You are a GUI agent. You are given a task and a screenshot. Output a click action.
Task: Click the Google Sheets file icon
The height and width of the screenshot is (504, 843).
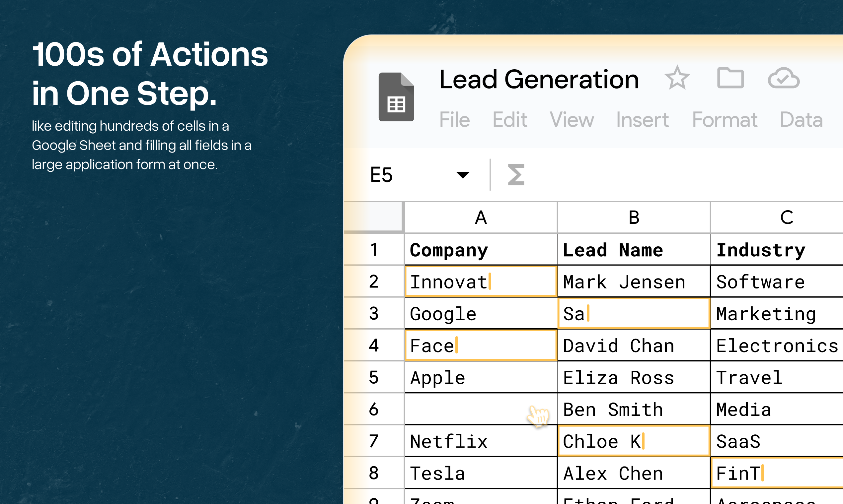click(x=396, y=97)
